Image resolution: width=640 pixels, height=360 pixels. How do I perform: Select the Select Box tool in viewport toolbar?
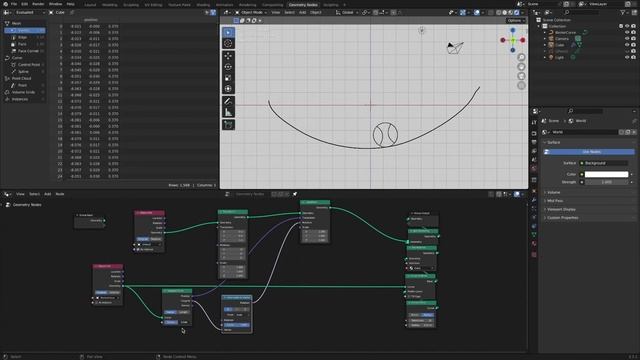point(228,32)
